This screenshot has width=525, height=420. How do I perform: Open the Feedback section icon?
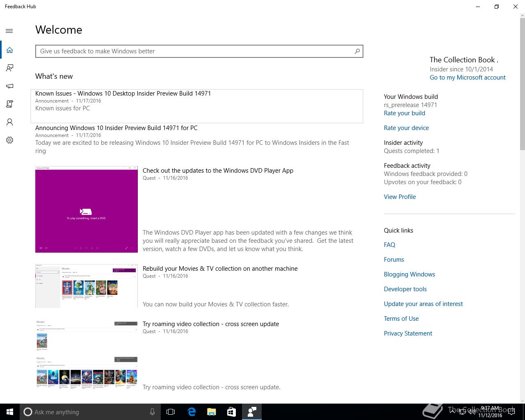click(9, 68)
